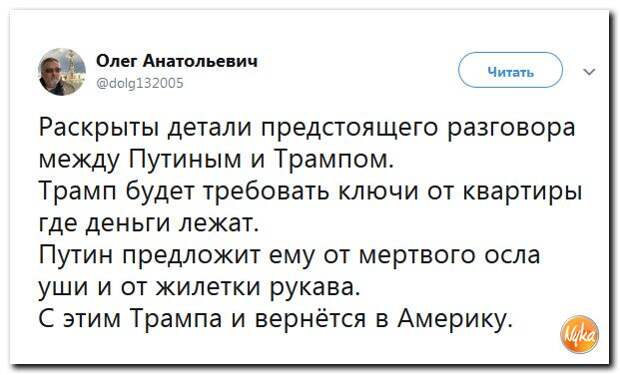
Task: Click the line "между Путиным и Трампом."
Action: point(216,160)
